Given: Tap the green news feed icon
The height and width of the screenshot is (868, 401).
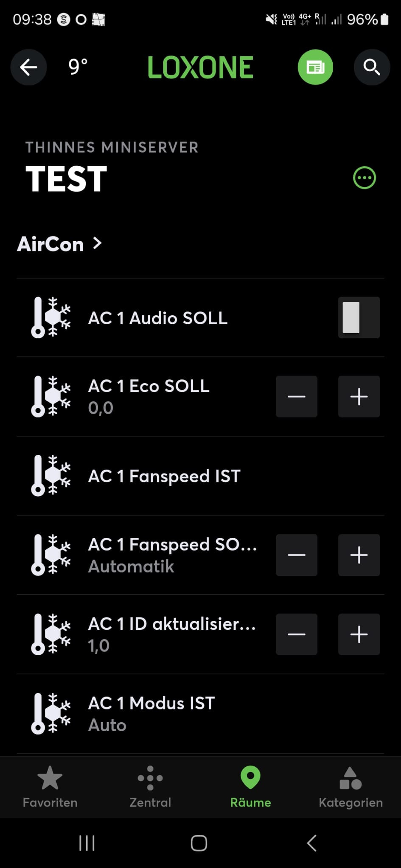Looking at the screenshot, I should click(x=315, y=67).
